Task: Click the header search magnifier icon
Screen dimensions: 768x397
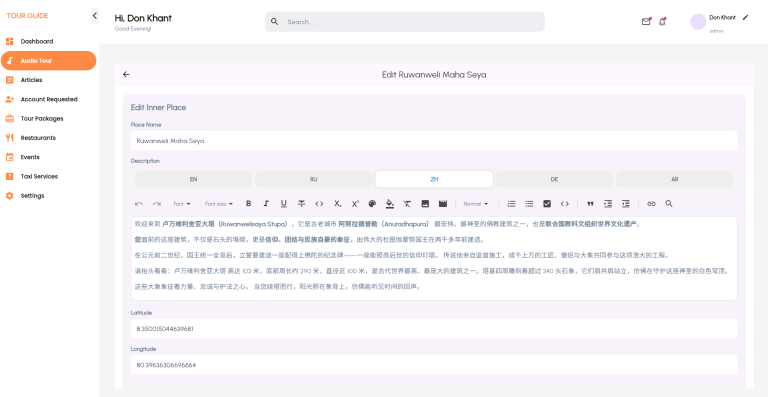Action: [x=275, y=22]
